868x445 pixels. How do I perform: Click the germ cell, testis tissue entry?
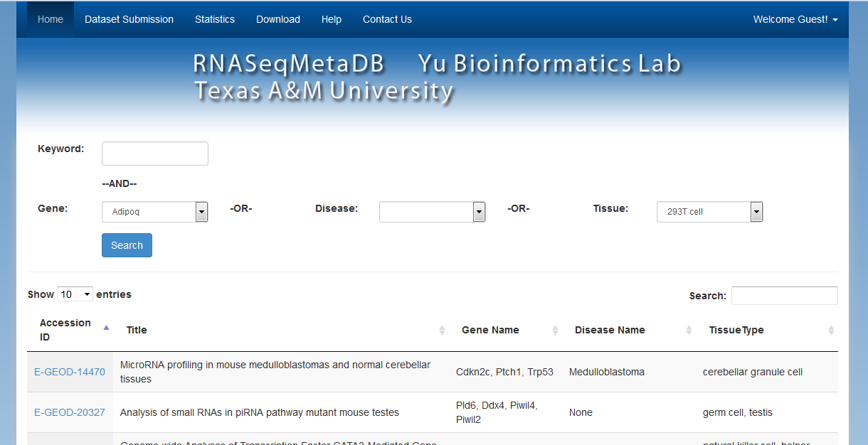pos(738,412)
